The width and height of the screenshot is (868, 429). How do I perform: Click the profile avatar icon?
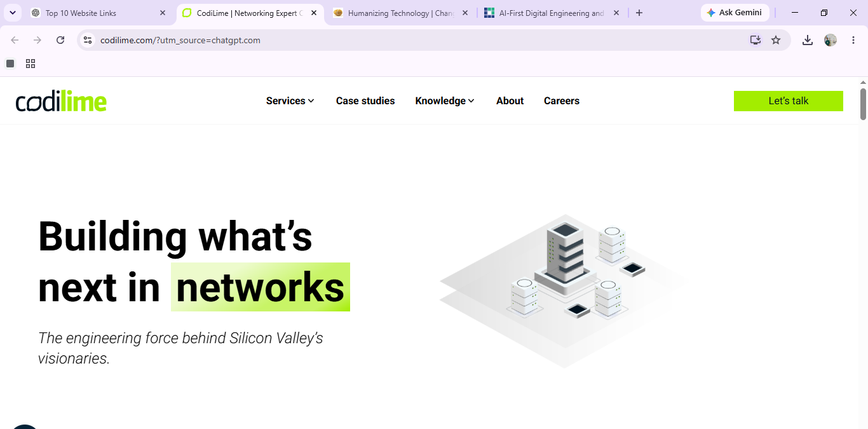pyautogui.click(x=831, y=40)
